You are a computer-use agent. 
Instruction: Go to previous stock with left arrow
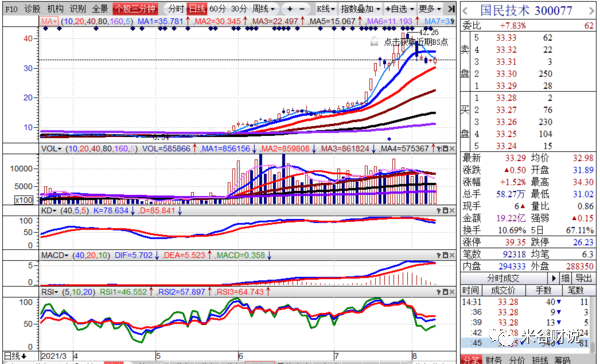pyautogui.click(x=465, y=11)
